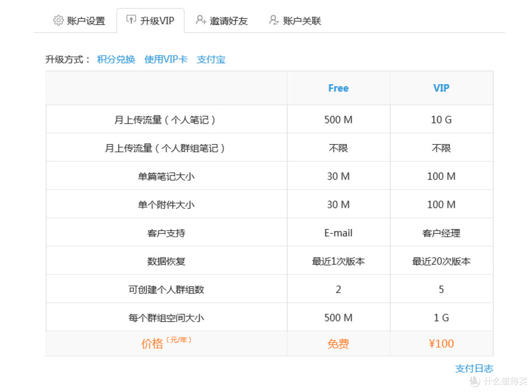532x392 pixels.
Task: Click the 10 G VIP upload value
Action: click(x=441, y=120)
